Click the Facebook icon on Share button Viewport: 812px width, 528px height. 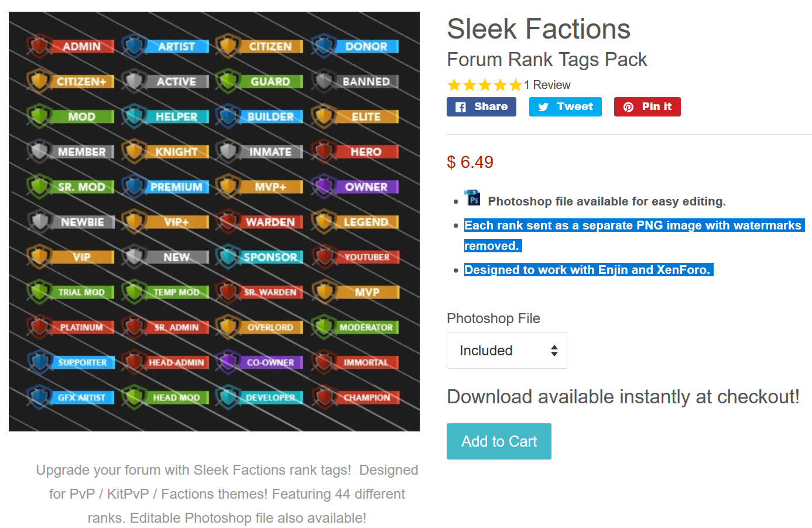461,107
